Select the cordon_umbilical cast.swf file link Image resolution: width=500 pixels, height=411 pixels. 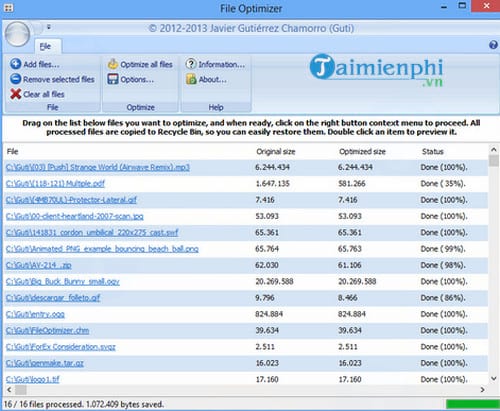92,233
